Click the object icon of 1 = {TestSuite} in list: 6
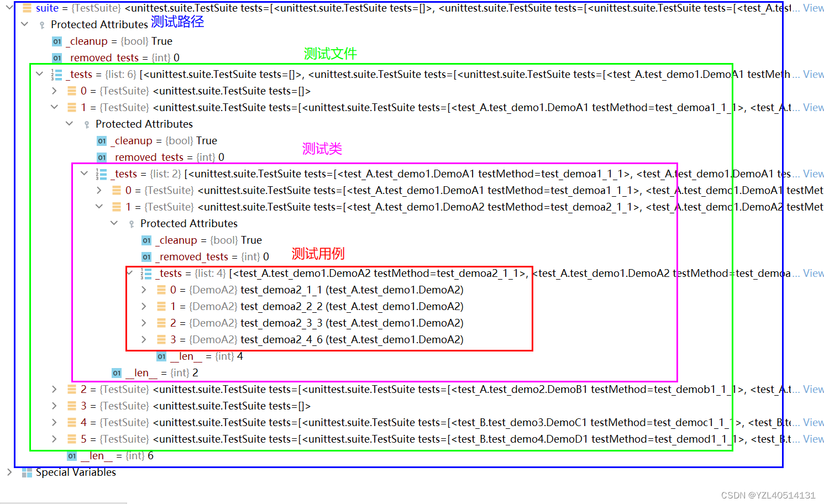Viewport: 824px width, 504px height. click(71, 108)
